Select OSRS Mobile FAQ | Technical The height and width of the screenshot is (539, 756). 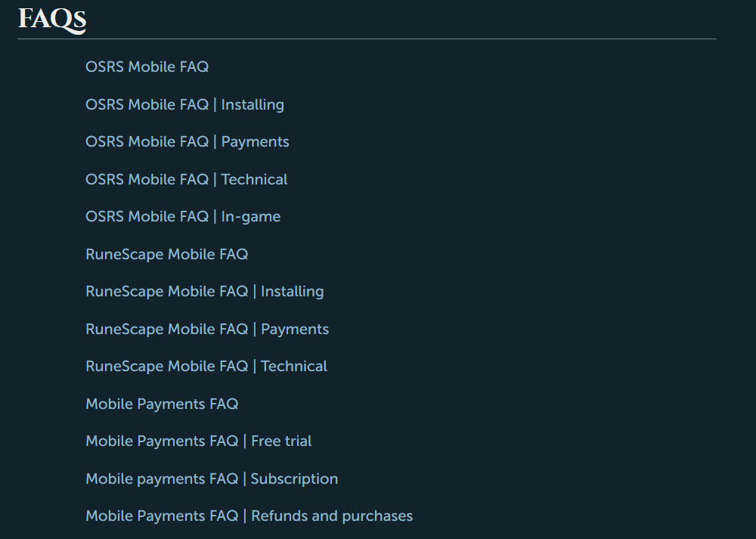point(186,179)
